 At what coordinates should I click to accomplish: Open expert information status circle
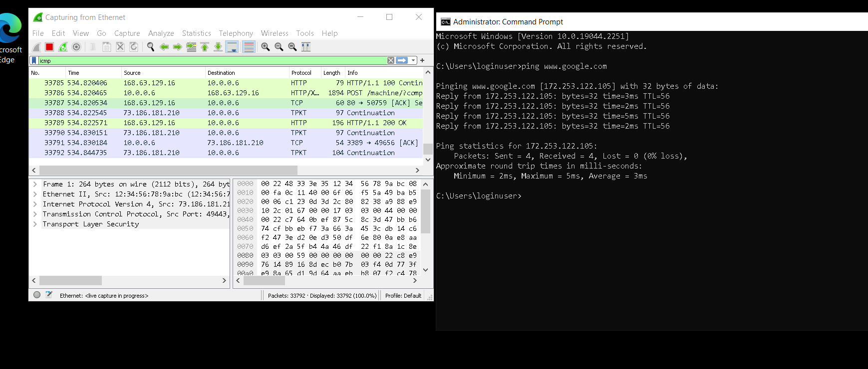(x=37, y=295)
